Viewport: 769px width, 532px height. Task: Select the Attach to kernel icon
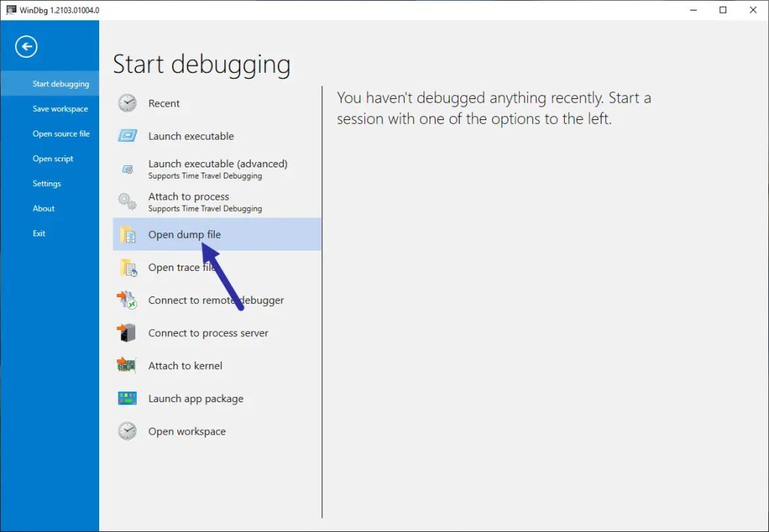[x=128, y=365]
